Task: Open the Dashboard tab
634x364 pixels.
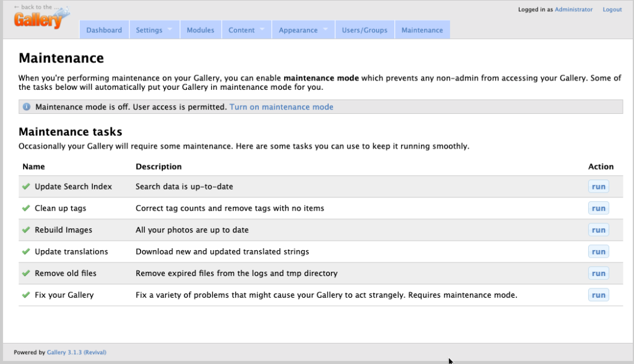Action: tap(104, 30)
